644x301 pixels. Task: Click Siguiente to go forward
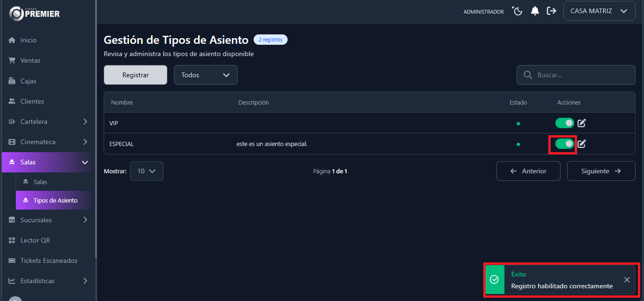[x=601, y=171]
